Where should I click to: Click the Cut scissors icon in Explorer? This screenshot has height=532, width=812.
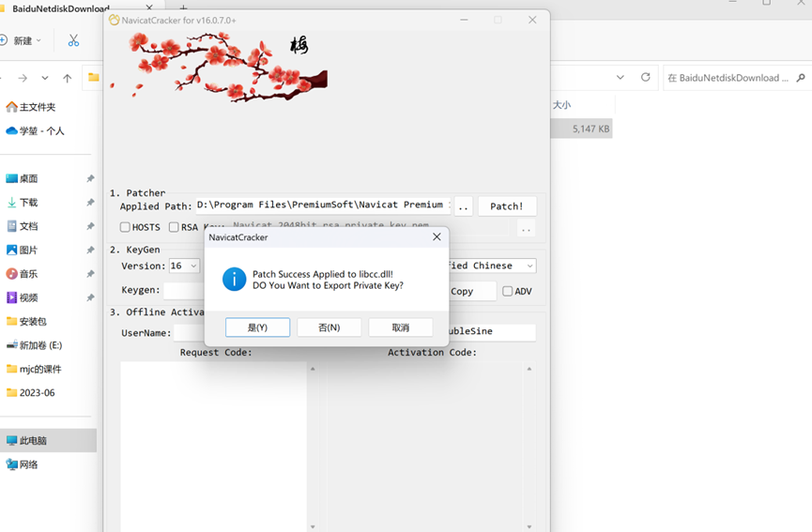click(x=73, y=40)
